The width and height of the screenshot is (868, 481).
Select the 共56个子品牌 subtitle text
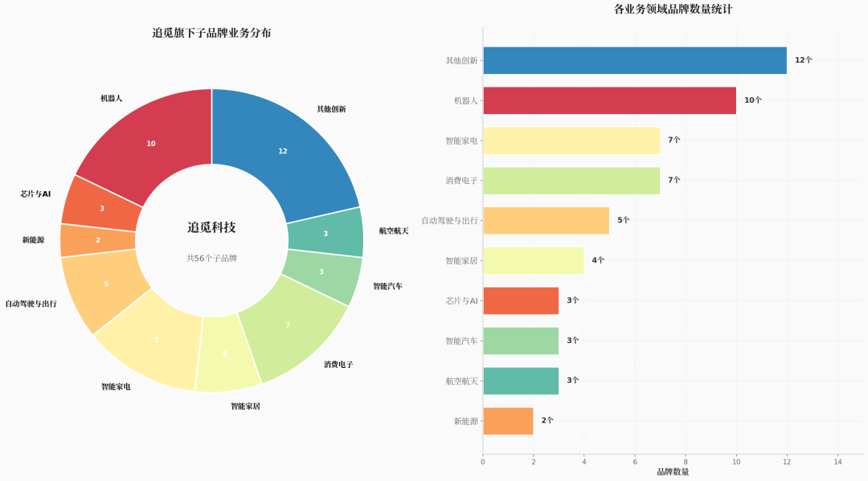pyautogui.click(x=211, y=258)
